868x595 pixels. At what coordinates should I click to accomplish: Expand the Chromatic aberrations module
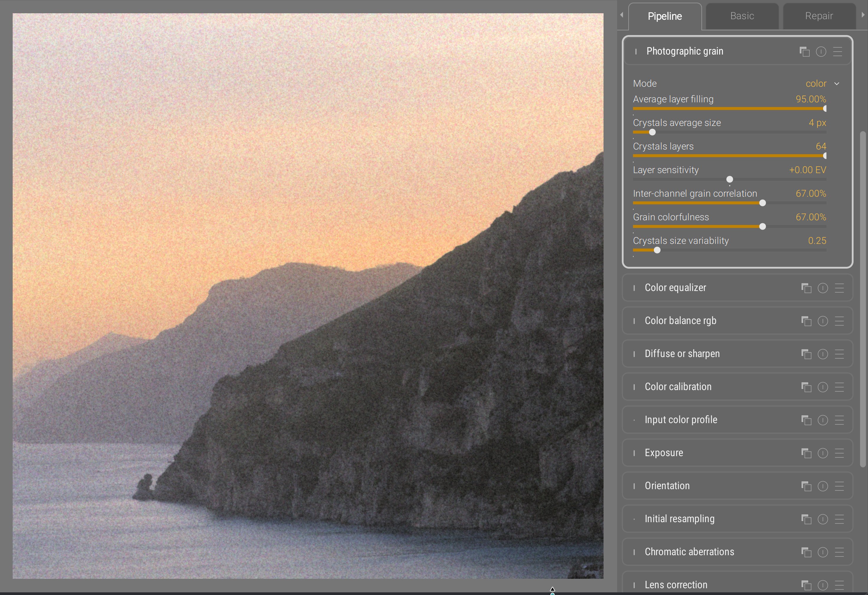coord(689,552)
